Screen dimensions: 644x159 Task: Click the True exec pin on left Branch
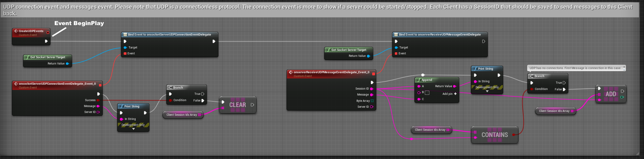pyautogui.click(x=203, y=94)
